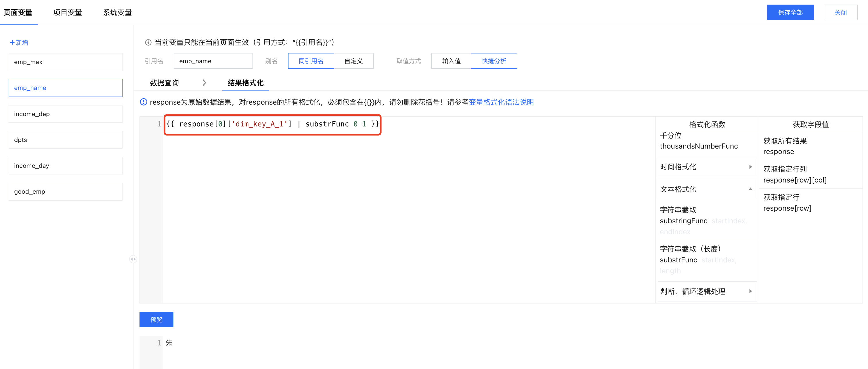Select the 同引用名 alias option
This screenshot has width=868, height=369.
pyautogui.click(x=311, y=61)
